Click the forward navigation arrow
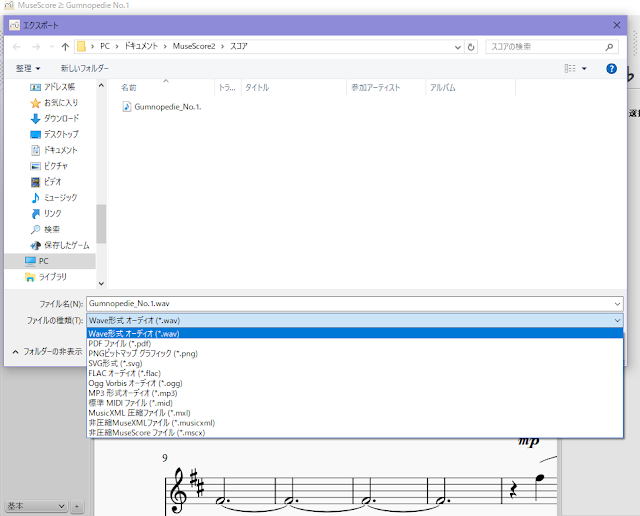Image resolution: width=640 pixels, height=516 pixels. 36,47
